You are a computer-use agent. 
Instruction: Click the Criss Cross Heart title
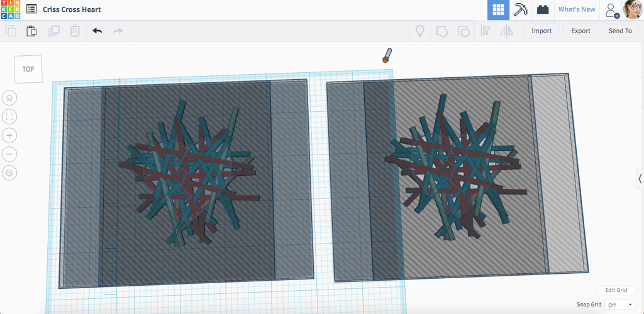click(x=72, y=9)
